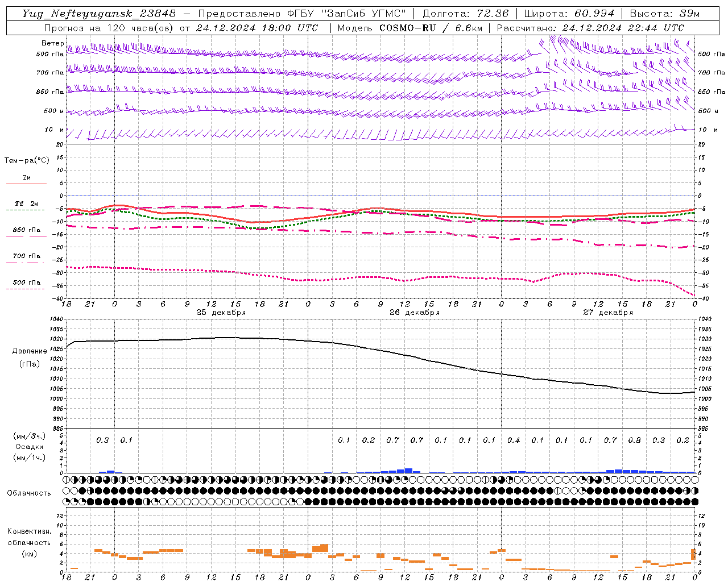Select the Широта: 60.994 header field
This screenshot has height=582, width=728.
click(569, 14)
